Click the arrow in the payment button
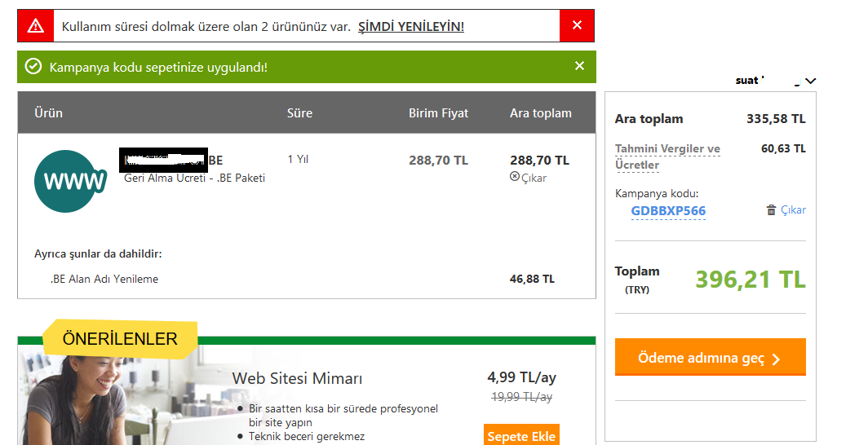The image size is (868, 445). 776,359
